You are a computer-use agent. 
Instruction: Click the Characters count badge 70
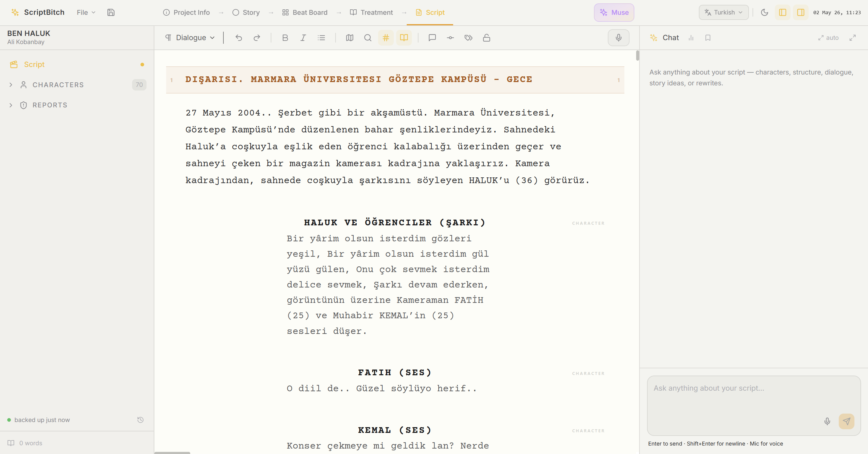(139, 85)
